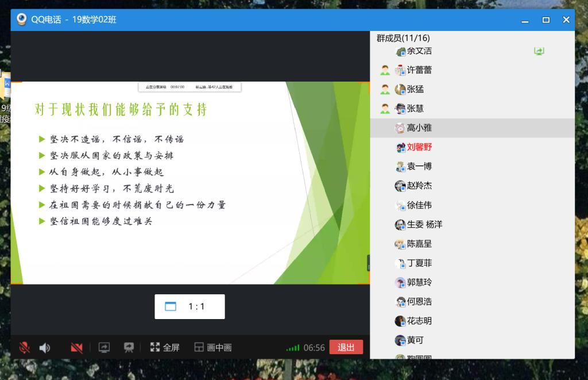Click the 群成员(11/16) header

(403, 38)
